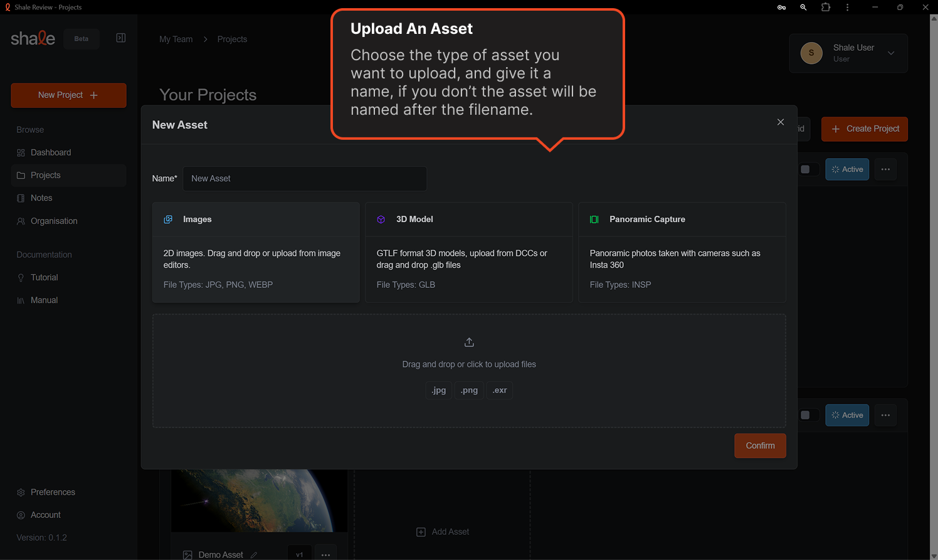
Task: Toggle the first project's Active status
Action: coord(847,169)
